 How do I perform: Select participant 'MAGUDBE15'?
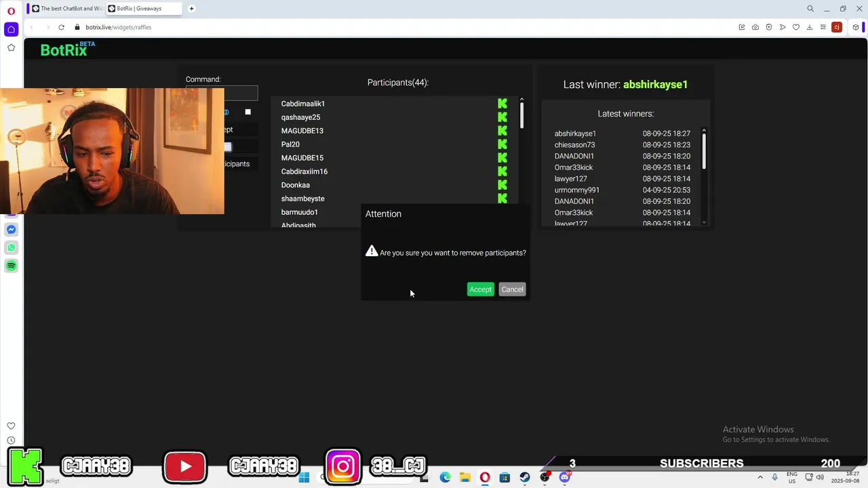click(x=302, y=158)
